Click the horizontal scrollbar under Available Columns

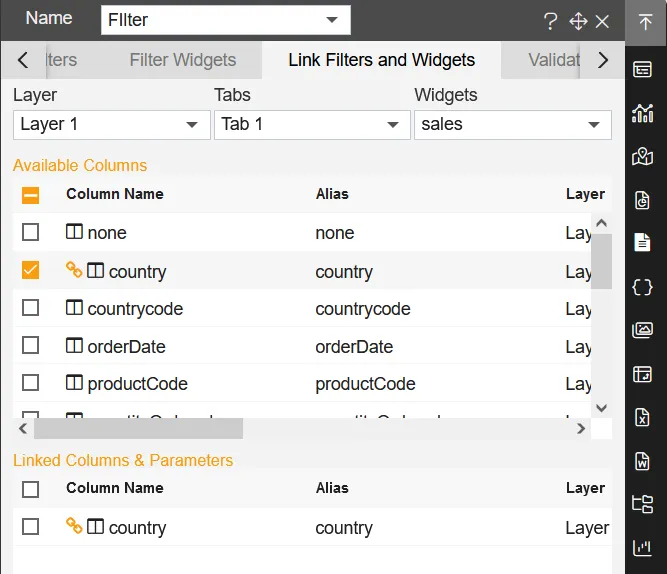tap(138, 428)
